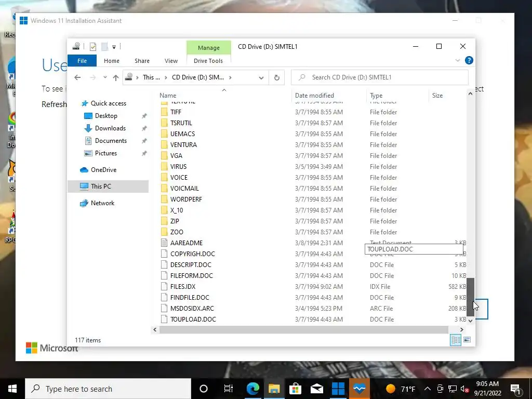Select the VOICE folder

click(x=179, y=178)
